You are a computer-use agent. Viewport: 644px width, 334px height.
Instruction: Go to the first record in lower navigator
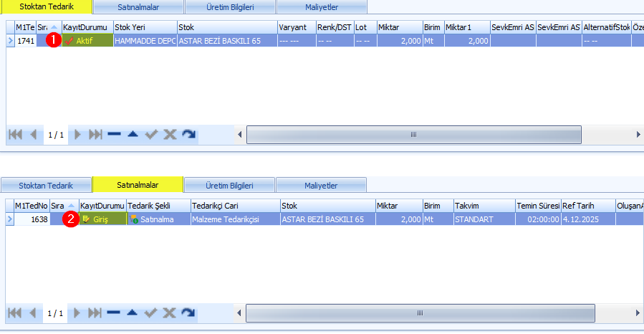14,313
